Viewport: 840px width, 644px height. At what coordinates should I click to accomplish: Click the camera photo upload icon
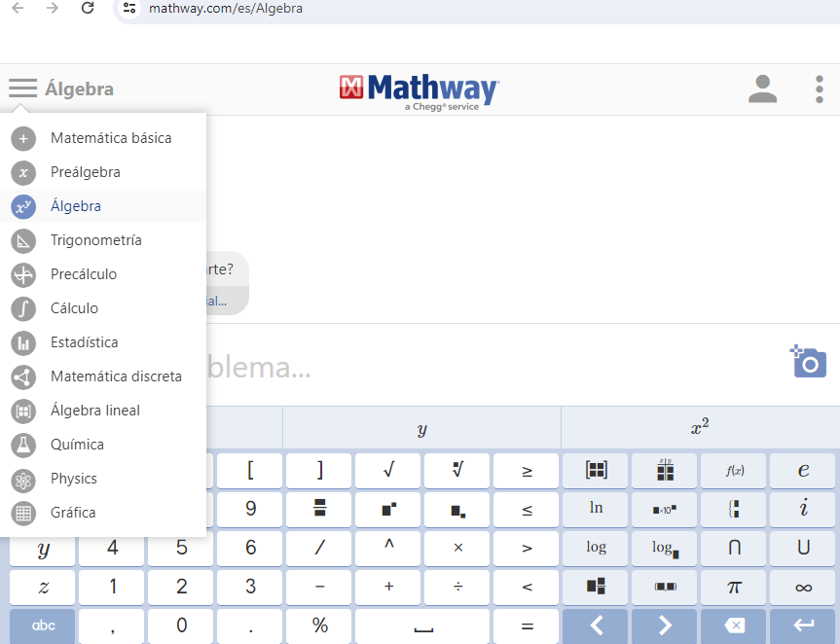tap(809, 361)
